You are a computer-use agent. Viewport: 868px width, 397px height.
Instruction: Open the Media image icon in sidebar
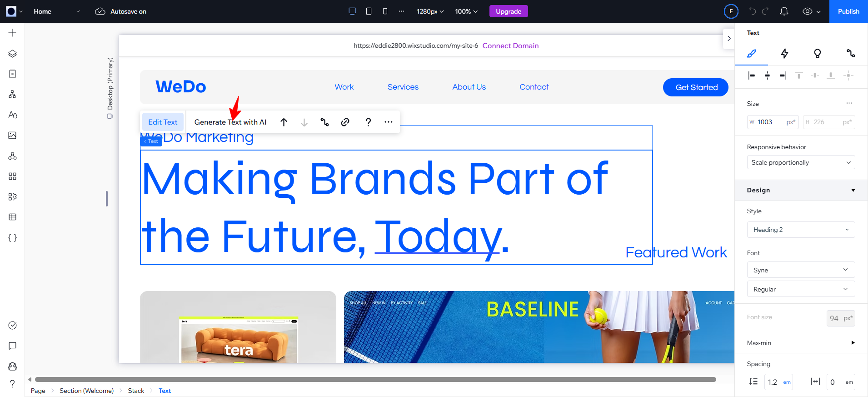12,135
